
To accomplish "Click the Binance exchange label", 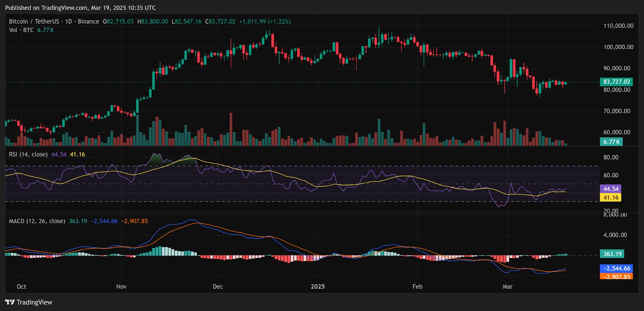I will pos(88,21).
